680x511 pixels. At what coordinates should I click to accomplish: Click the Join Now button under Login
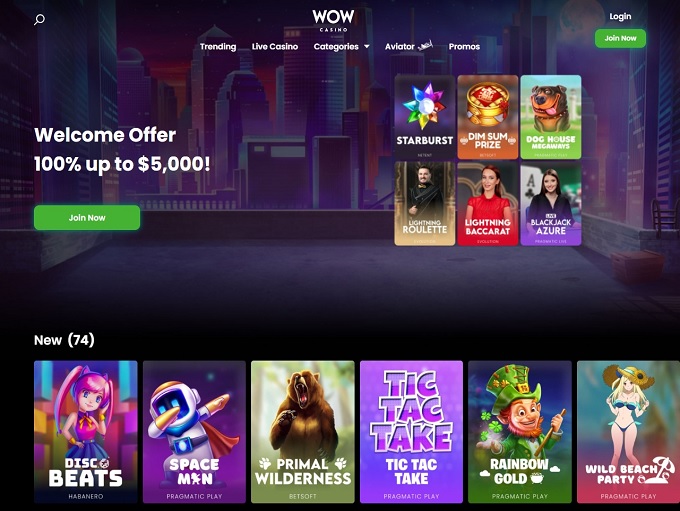click(620, 38)
